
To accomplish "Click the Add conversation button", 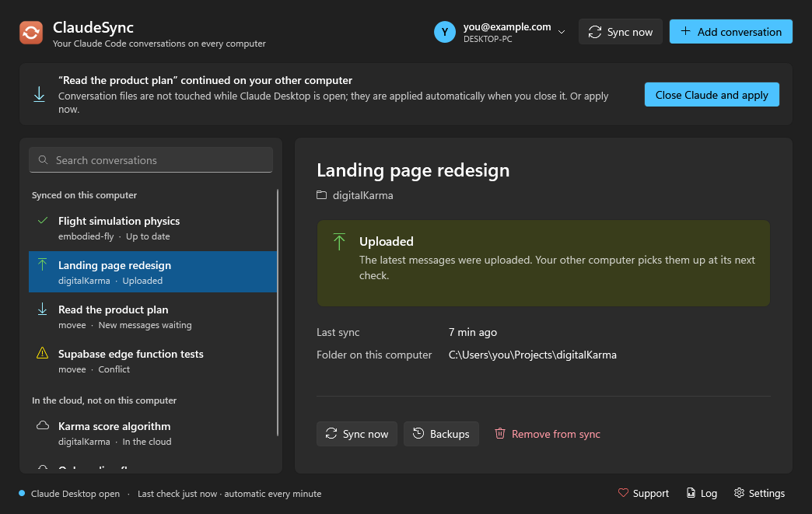I will click(730, 32).
